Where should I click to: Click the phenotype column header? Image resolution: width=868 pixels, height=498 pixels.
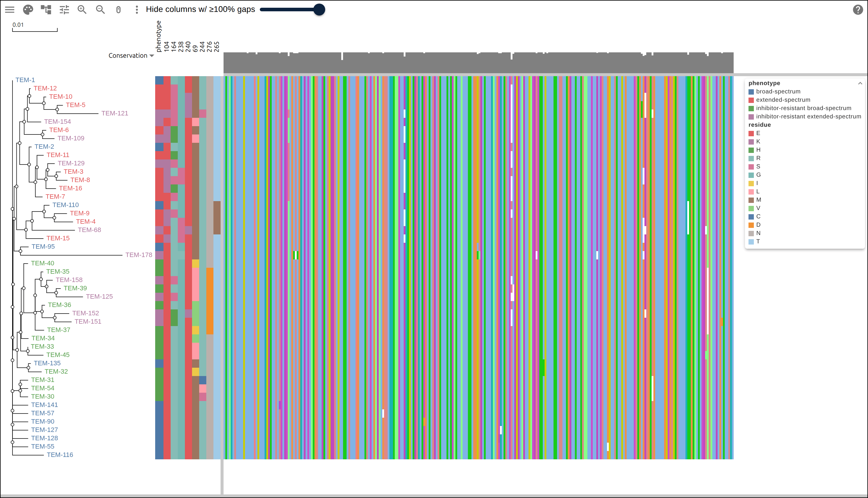[x=158, y=36]
